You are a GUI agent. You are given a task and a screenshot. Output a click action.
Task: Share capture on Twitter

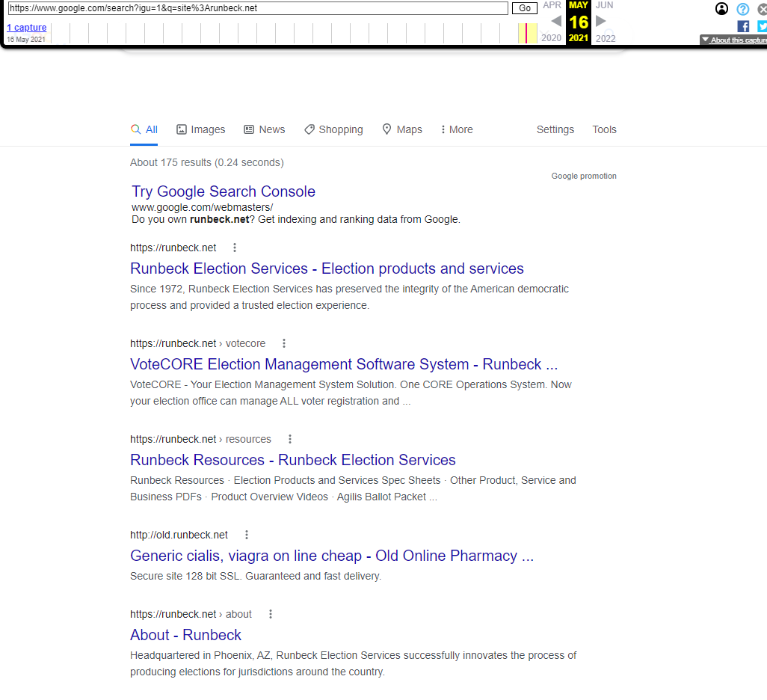click(762, 26)
